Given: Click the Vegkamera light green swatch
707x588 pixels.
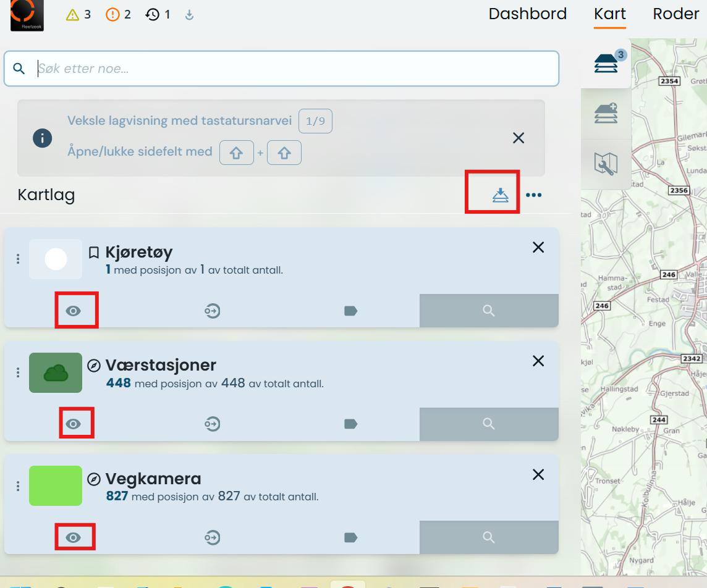Looking at the screenshot, I should click(56, 485).
